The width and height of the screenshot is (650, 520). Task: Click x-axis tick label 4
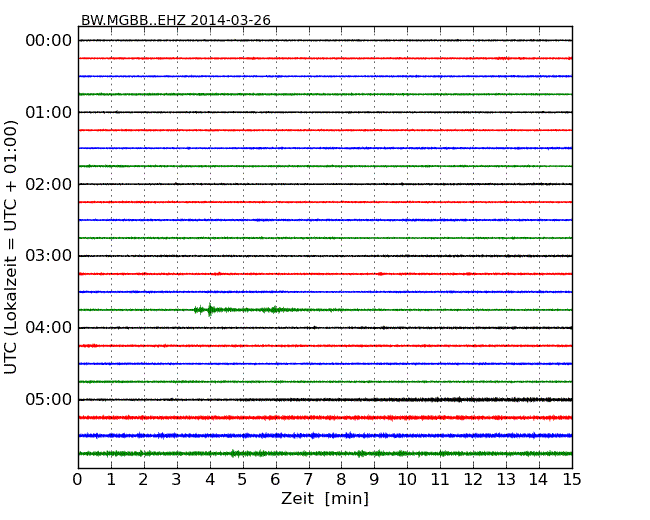(x=210, y=480)
